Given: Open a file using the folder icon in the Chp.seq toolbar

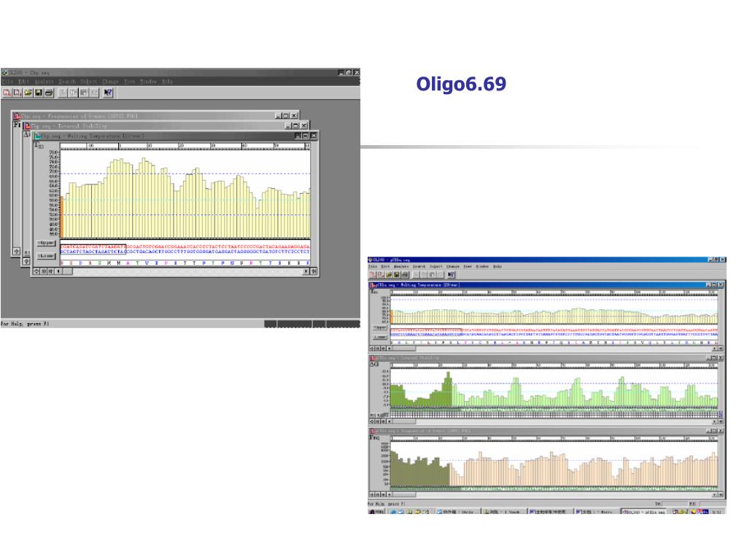Looking at the screenshot, I should 28,93.
